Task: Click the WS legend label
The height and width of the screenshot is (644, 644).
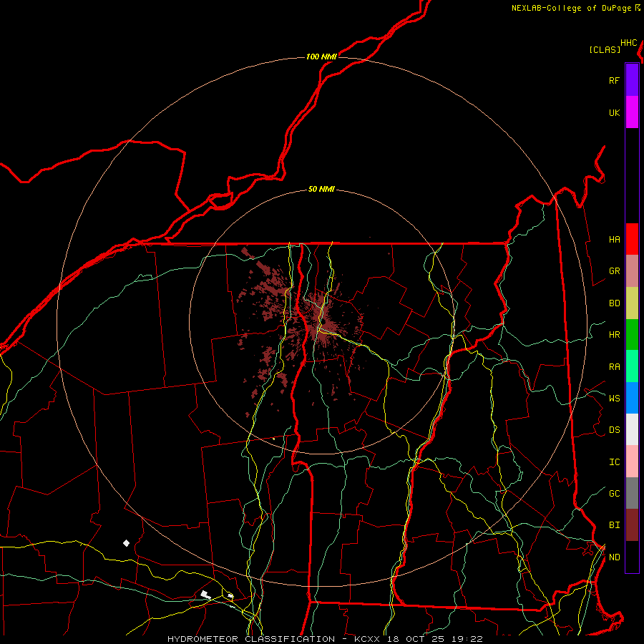Action: tap(614, 399)
